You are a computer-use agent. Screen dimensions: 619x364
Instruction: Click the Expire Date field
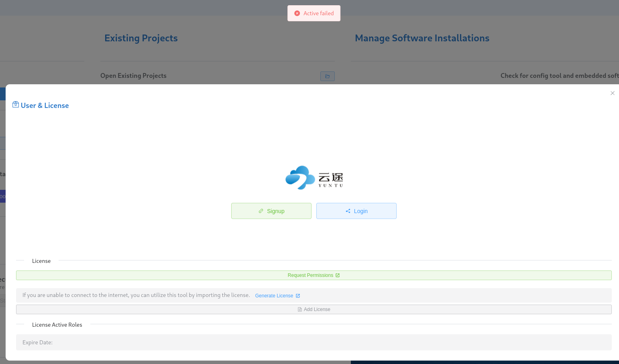(x=314, y=342)
